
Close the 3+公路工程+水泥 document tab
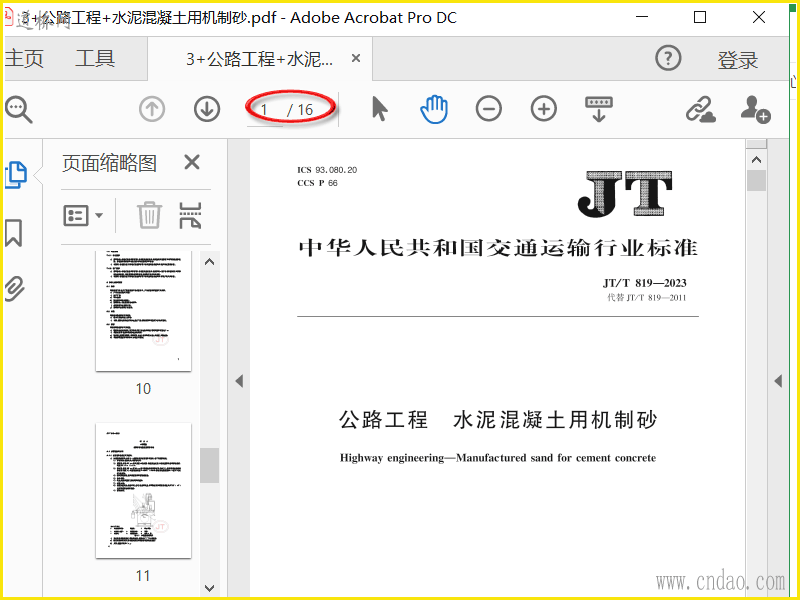click(356, 59)
